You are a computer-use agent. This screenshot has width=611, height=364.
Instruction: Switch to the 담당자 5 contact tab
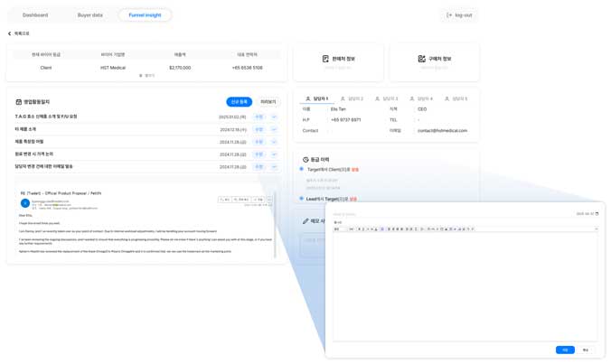tap(456, 98)
